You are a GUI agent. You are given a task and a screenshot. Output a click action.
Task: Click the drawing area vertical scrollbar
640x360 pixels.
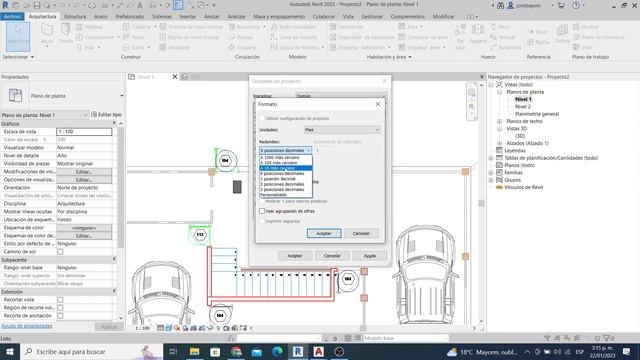pos(481,203)
